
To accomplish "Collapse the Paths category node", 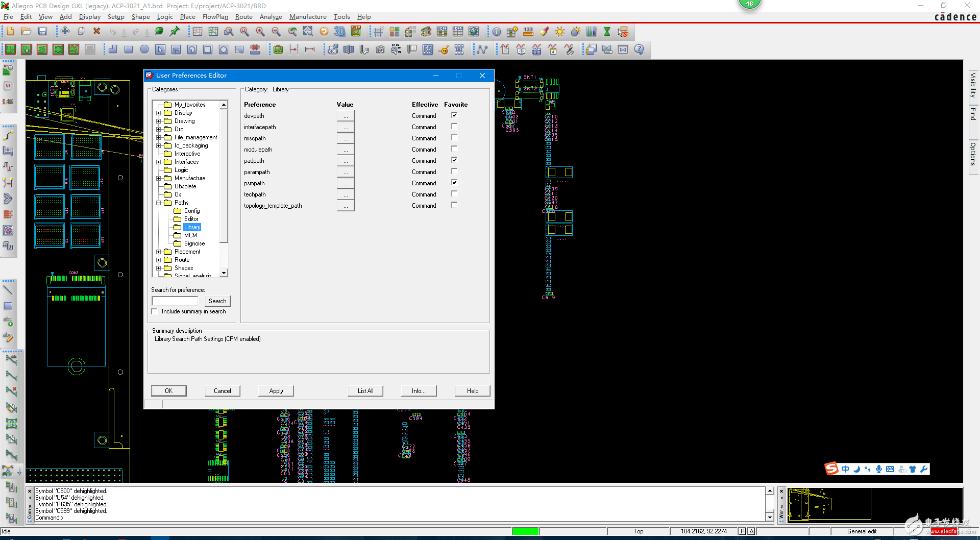I will point(159,203).
